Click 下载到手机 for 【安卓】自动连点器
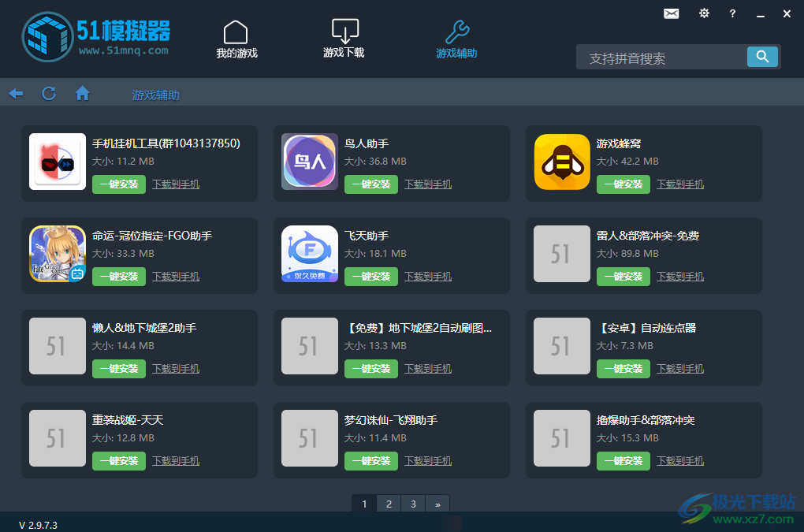 pos(680,369)
